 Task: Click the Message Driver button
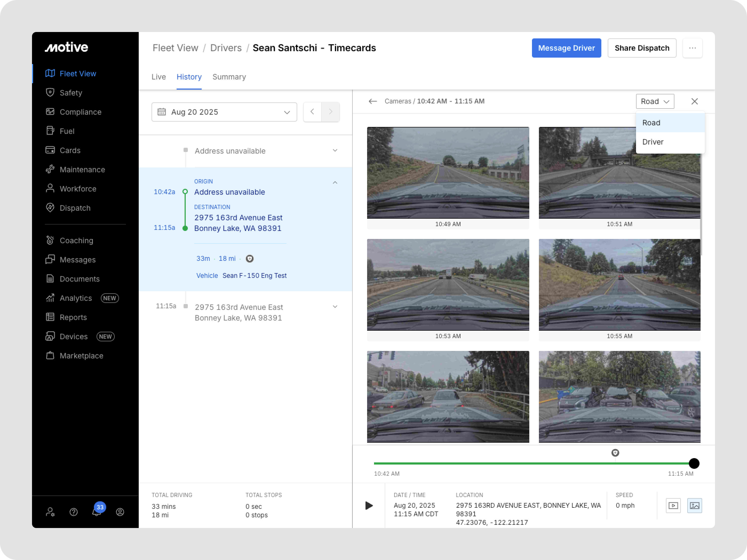click(x=566, y=48)
